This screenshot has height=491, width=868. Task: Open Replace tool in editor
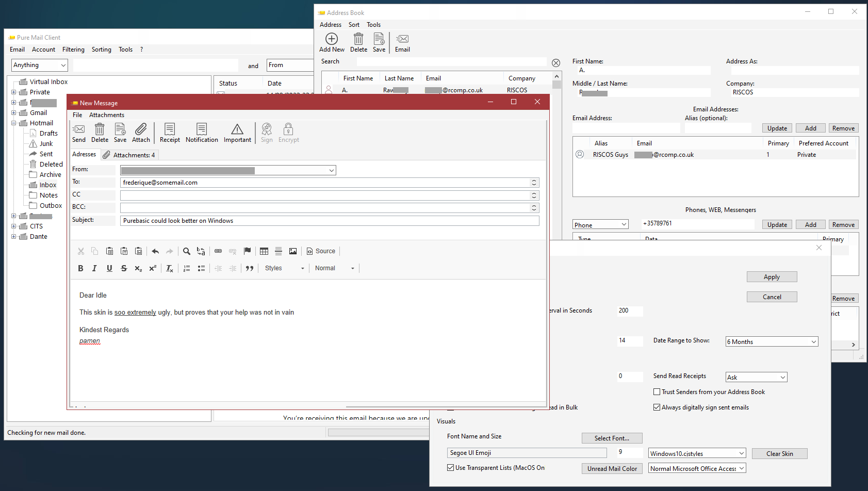pos(201,251)
